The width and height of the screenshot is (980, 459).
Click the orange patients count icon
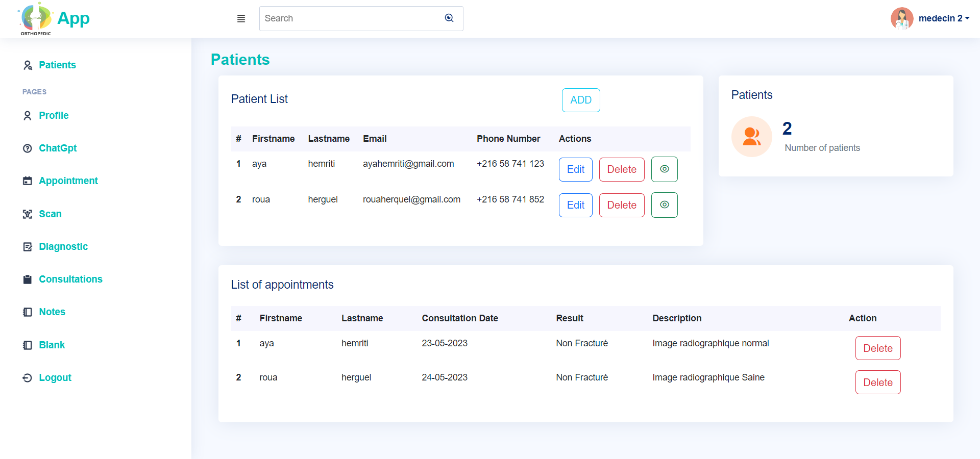[x=752, y=137]
